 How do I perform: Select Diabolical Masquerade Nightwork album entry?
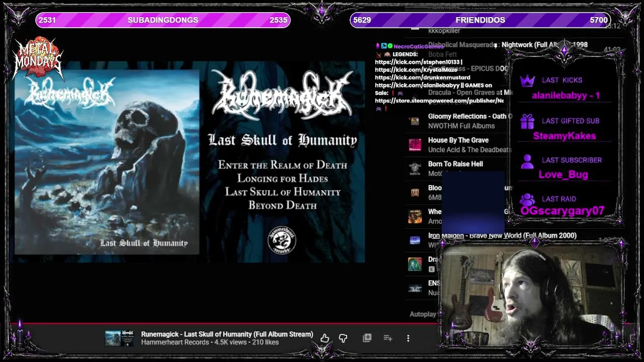pyautogui.click(x=508, y=45)
